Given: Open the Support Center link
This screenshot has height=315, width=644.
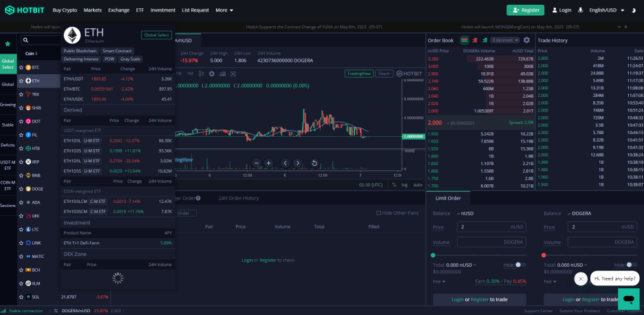Looking at the screenshot, I should click(539, 311).
